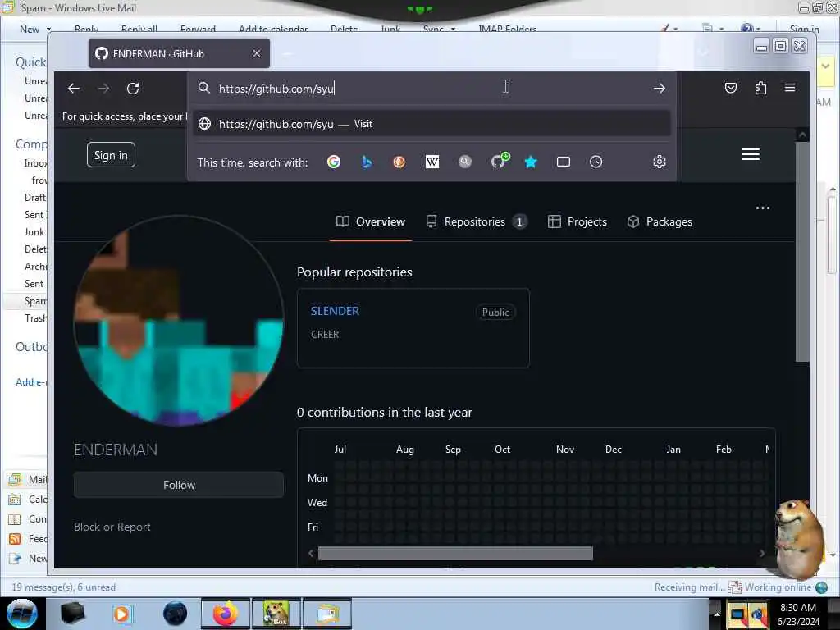Open Calendar view in Live Mail sidebar
This screenshot has height=630, width=840.
(x=28, y=500)
